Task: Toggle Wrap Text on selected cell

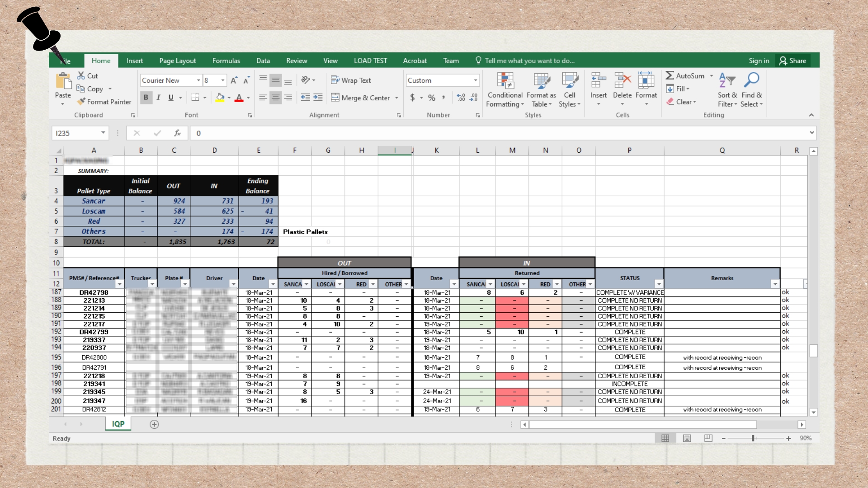Action: point(351,80)
